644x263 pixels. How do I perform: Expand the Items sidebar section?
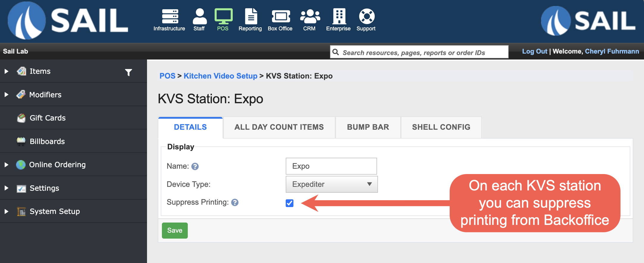[x=7, y=71]
